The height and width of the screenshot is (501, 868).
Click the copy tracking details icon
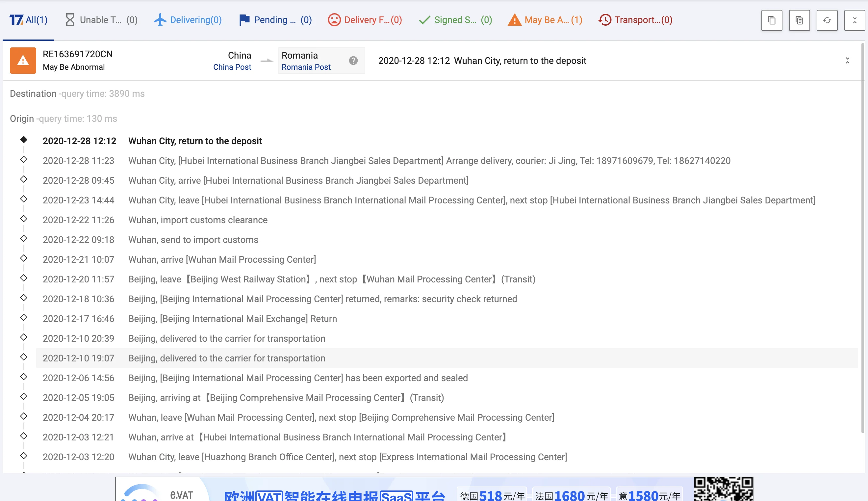coord(799,20)
